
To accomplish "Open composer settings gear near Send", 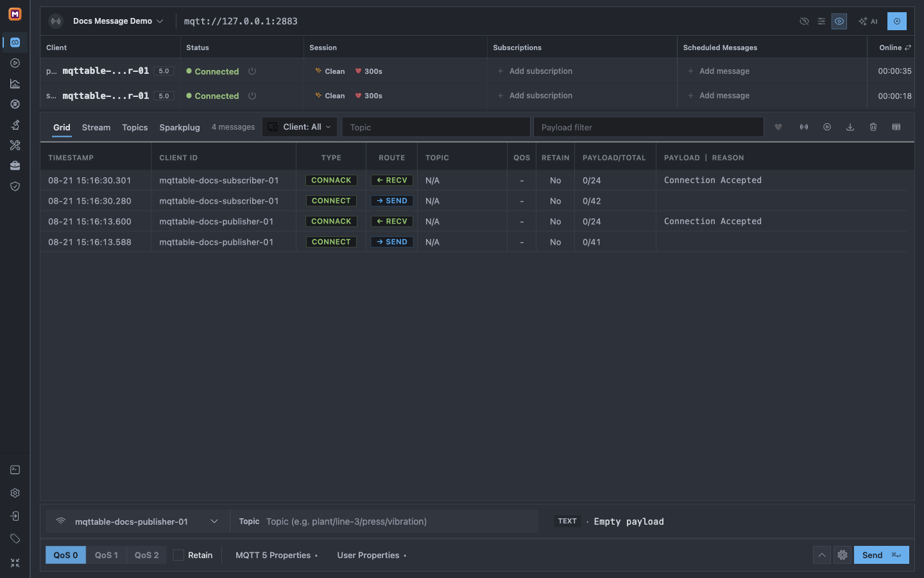I will pyautogui.click(x=843, y=555).
